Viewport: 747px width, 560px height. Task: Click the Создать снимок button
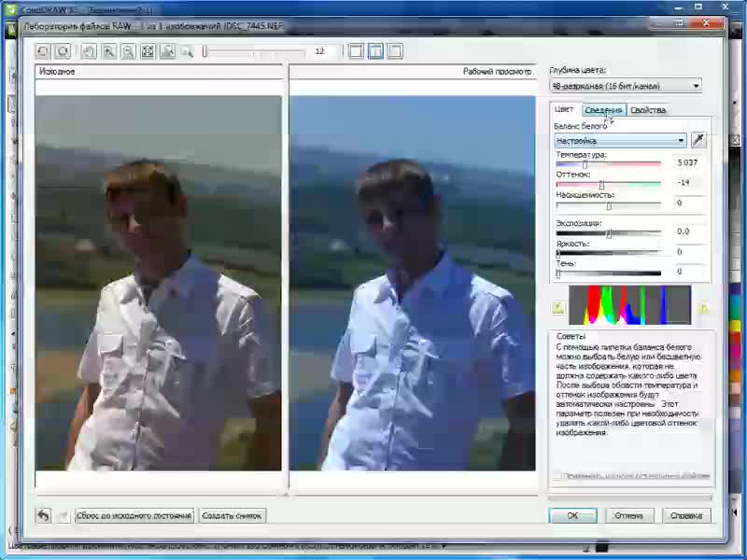233,515
